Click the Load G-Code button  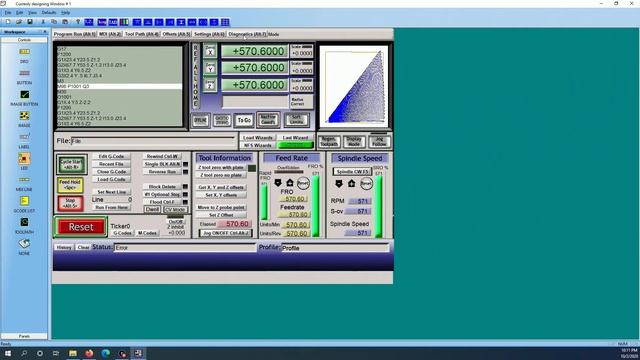coord(111,180)
